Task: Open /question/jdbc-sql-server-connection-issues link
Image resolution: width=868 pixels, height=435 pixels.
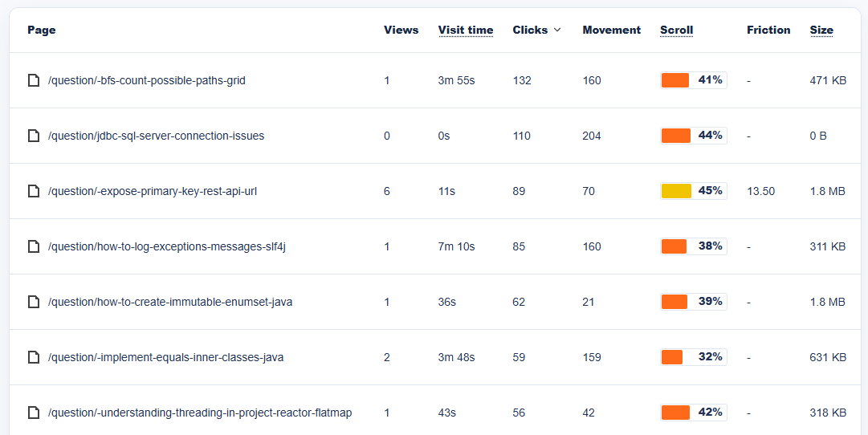Action: pos(156,136)
